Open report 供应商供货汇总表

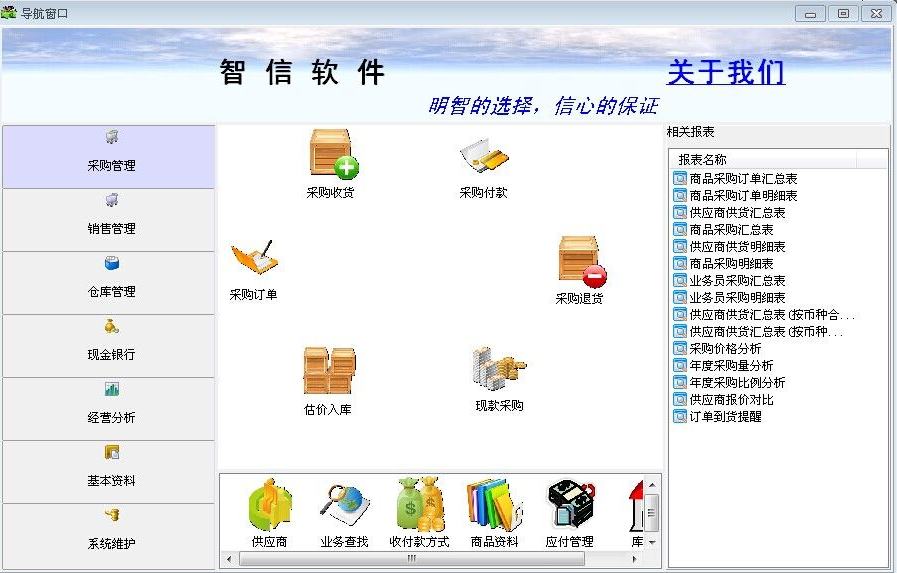pyautogui.click(x=737, y=213)
